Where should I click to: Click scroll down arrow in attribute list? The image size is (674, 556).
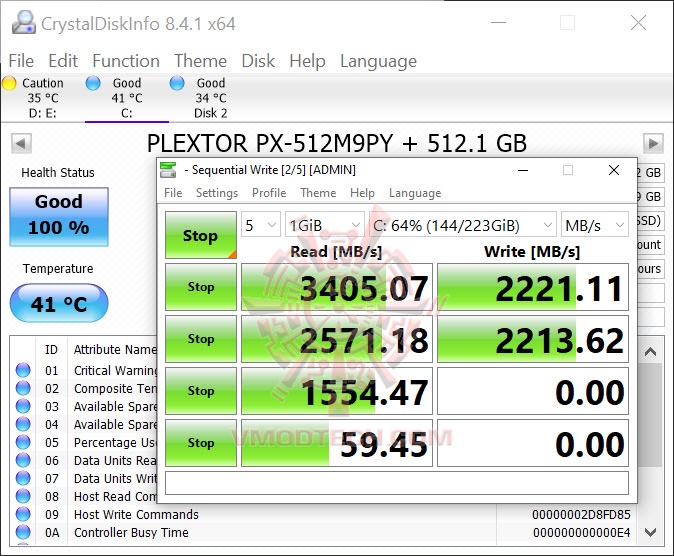pos(650,532)
